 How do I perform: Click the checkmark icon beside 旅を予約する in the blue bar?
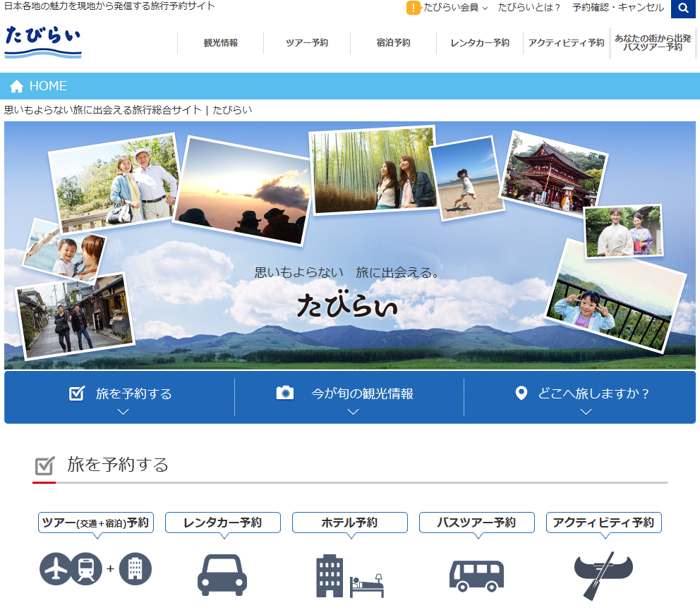pyautogui.click(x=77, y=393)
